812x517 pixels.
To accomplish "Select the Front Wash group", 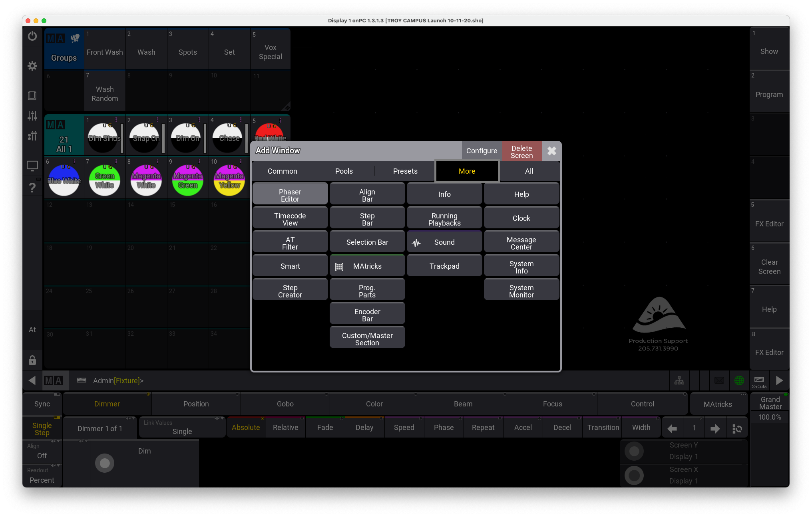I will pos(105,48).
